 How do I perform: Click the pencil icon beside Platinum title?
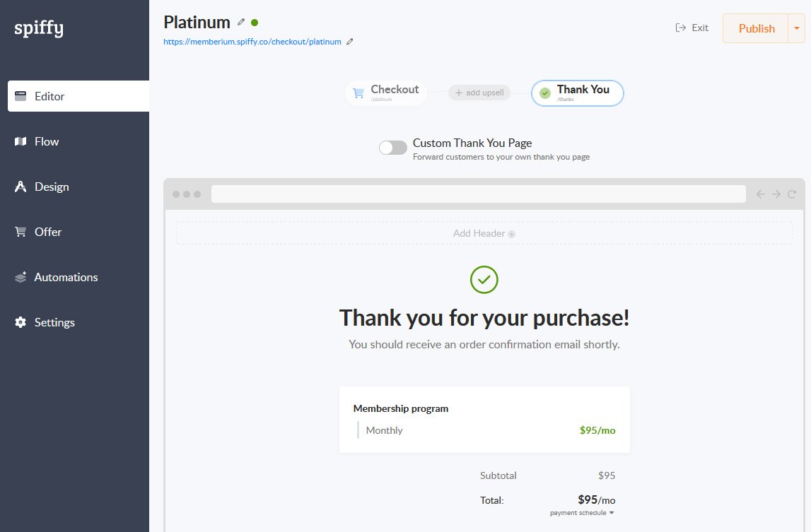(241, 22)
